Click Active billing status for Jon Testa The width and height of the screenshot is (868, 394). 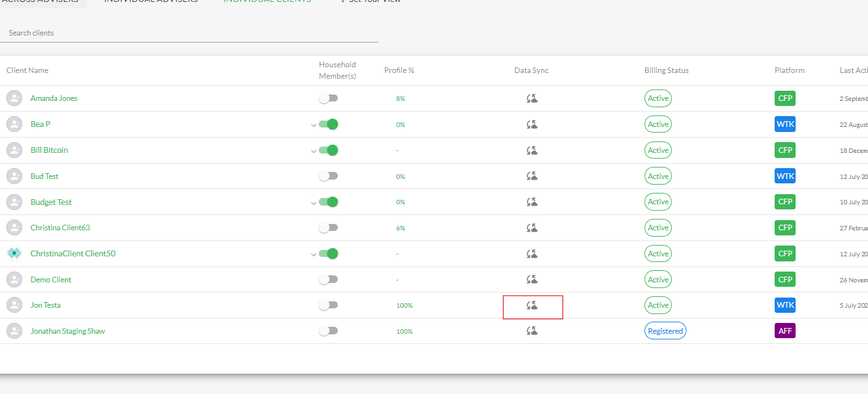tap(658, 305)
